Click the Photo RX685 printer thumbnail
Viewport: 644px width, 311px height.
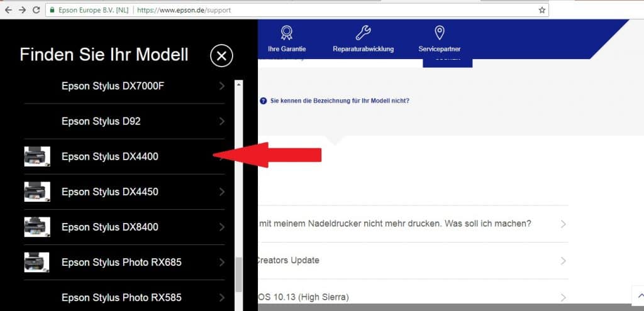coord(37,262)
